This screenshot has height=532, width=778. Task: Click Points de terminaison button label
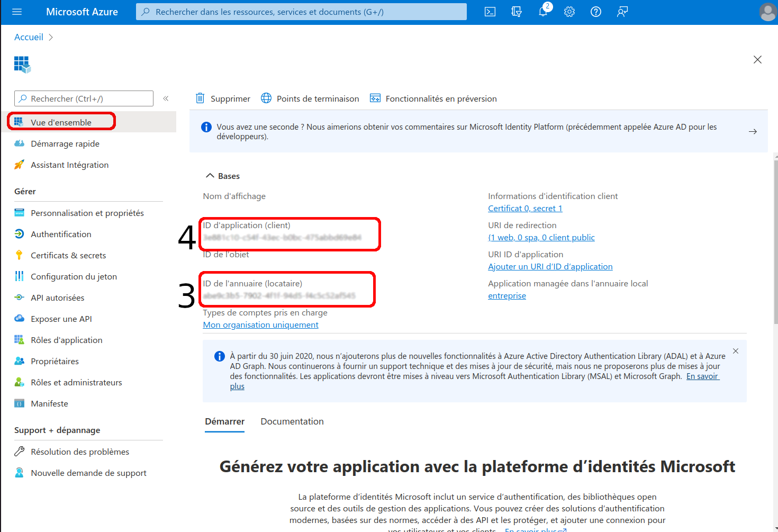click(x=318, y=98)
